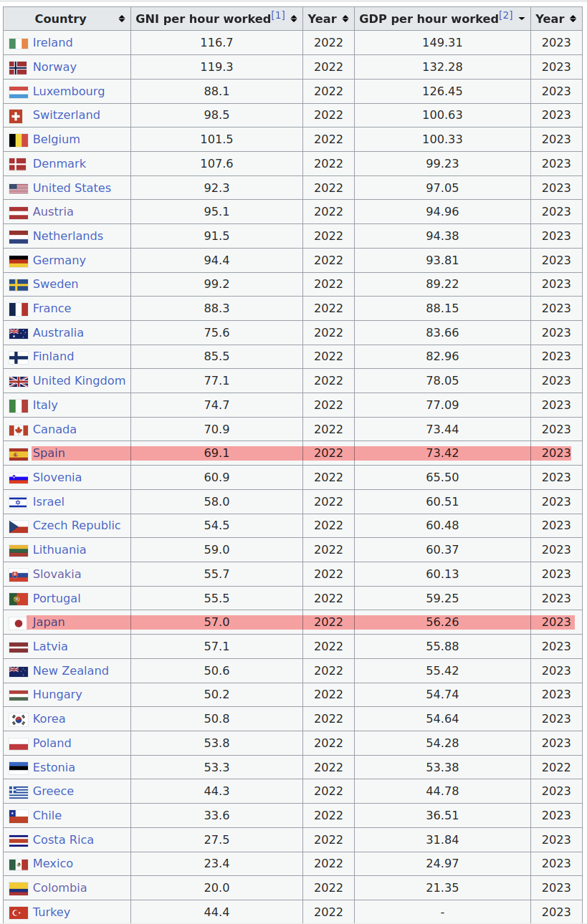
Task: Open the Latvia country link
Action: pos(50,647)
